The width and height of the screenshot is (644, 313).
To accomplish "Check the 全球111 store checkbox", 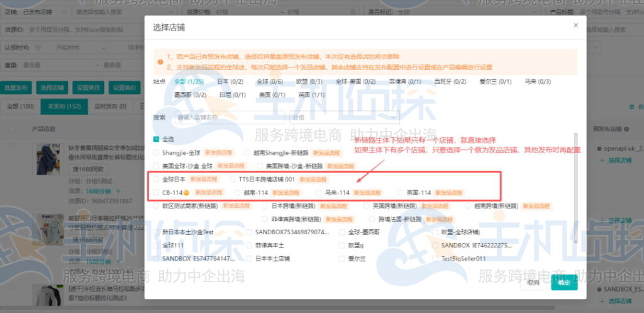I will click(x=156, y=246).
